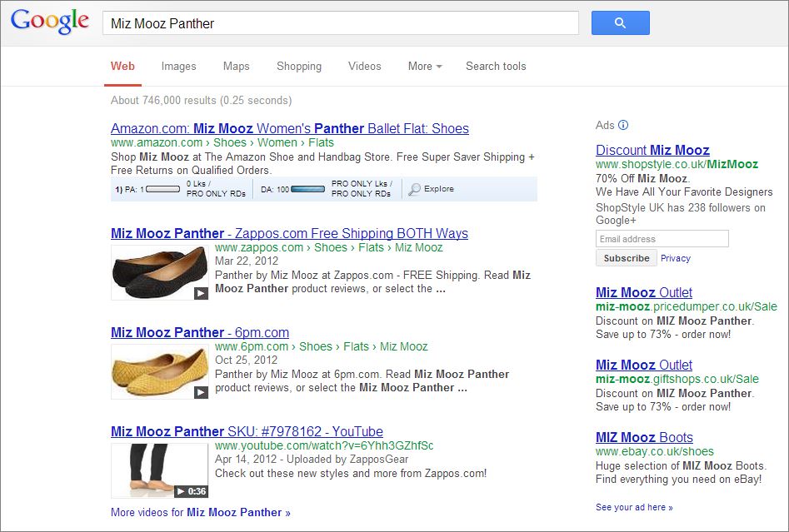789x532 pixels.
Task: Click Miz Mooz breadcrumb under 6pm result
Action: [403, 346]
